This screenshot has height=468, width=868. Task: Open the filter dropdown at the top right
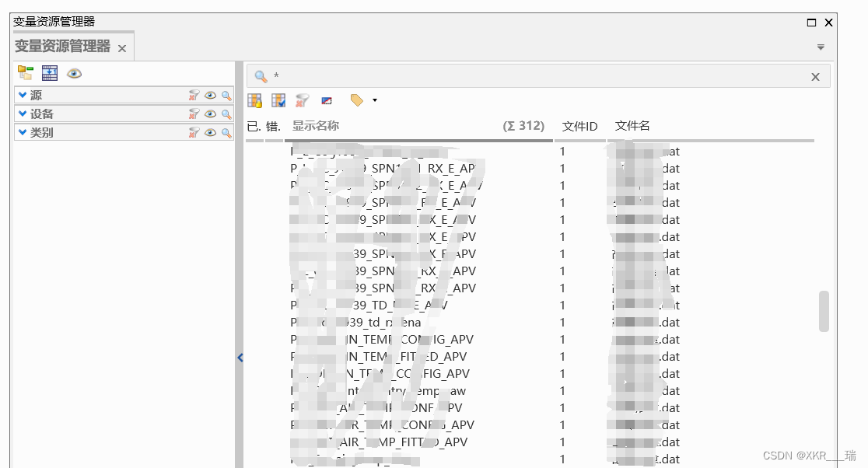(821, 47)
